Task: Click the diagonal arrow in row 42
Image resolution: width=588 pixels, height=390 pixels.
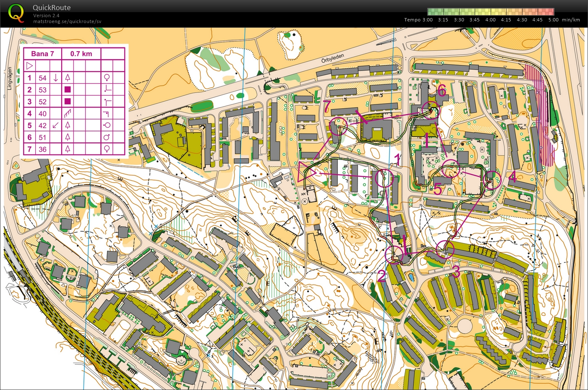Action: tap(55, 125)
